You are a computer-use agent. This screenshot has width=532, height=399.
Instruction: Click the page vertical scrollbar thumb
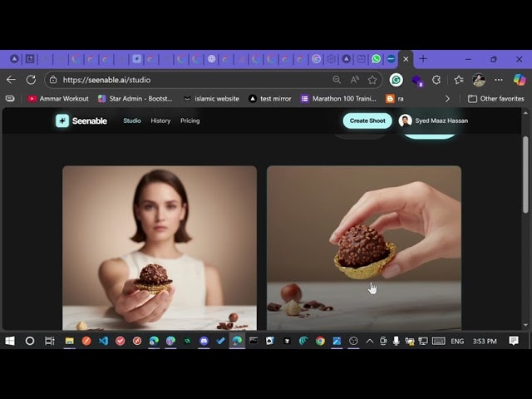525,175
